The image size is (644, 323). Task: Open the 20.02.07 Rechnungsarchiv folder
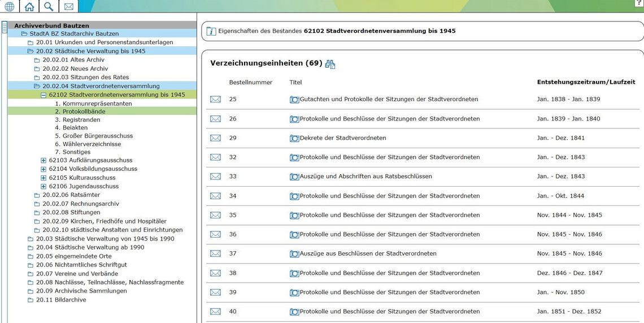coord(80,204)
